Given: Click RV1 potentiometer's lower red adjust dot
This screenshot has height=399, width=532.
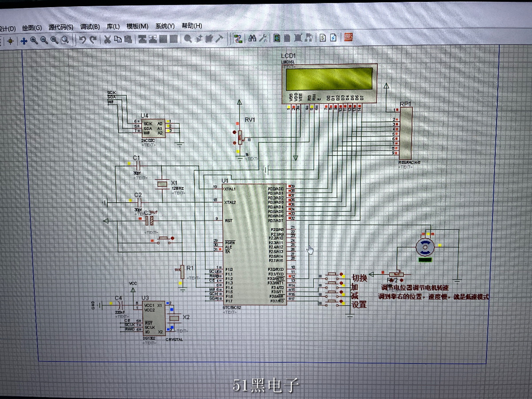Looking at the screenshot, I should coord(234,143).
